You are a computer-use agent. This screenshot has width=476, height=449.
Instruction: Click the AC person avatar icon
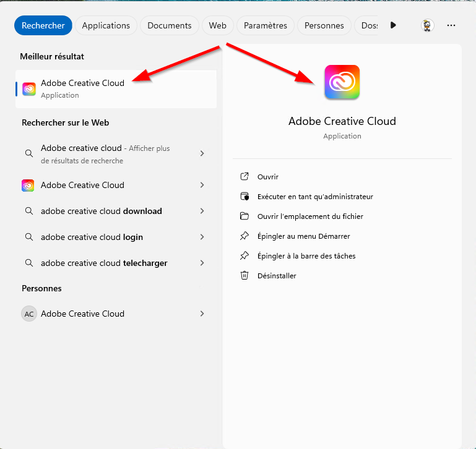[x=29, y=314]
